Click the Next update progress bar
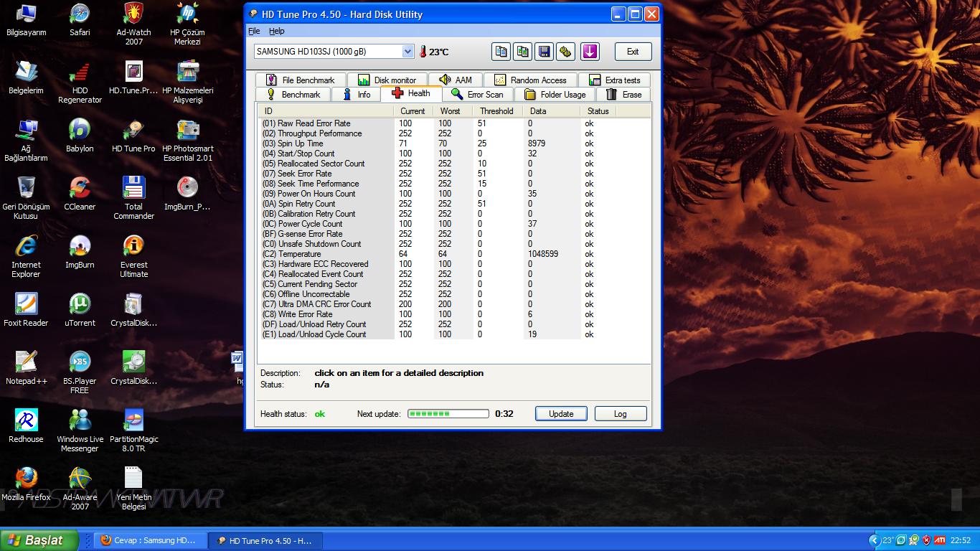980x551 pixels. (x=448, y=414)
